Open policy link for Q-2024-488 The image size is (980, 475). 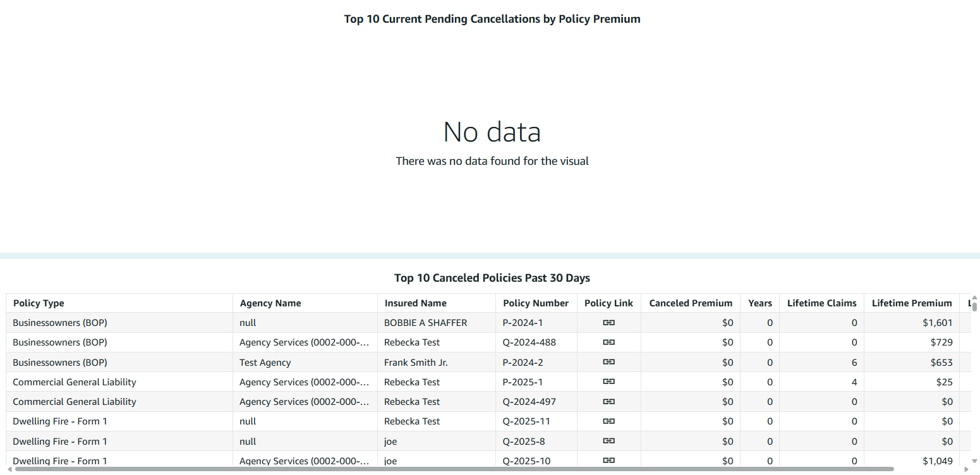click(x=608, y=342)
